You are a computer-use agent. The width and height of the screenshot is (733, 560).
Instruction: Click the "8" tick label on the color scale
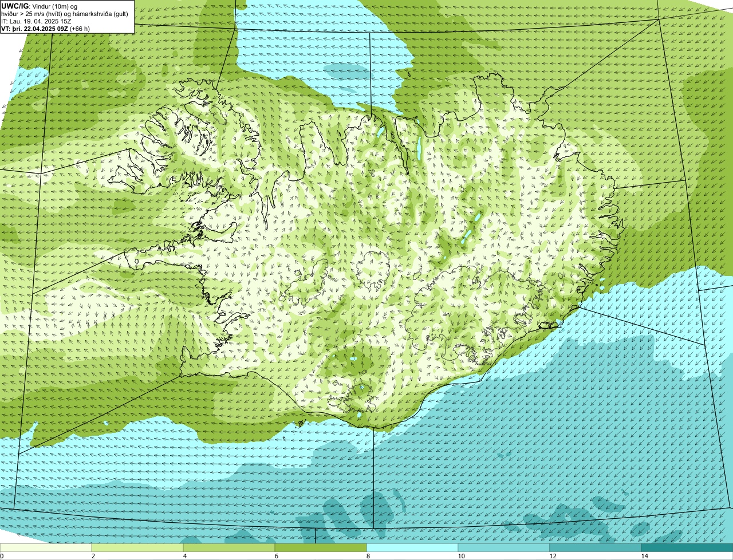368,556
